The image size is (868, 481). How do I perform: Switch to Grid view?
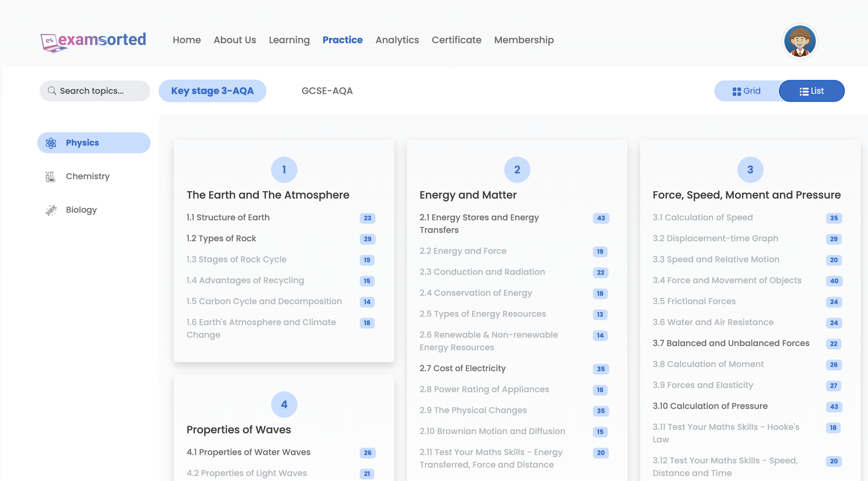[x=747, y=91]
